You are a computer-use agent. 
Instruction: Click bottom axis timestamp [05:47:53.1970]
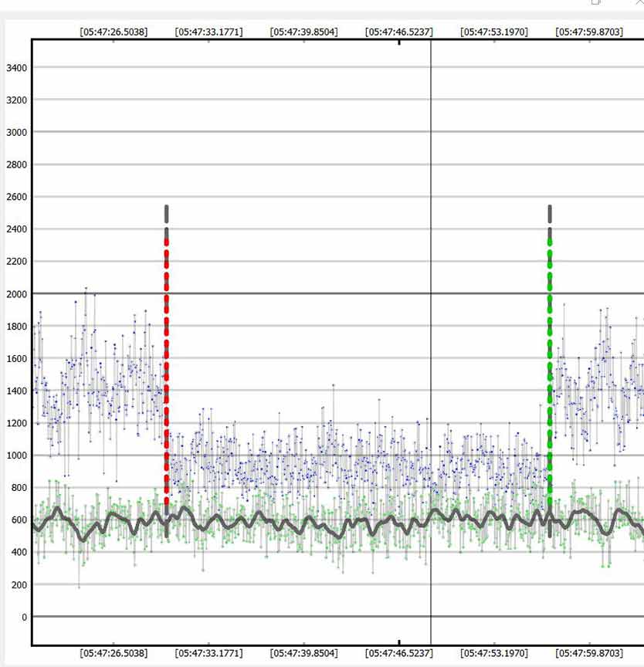494,653
